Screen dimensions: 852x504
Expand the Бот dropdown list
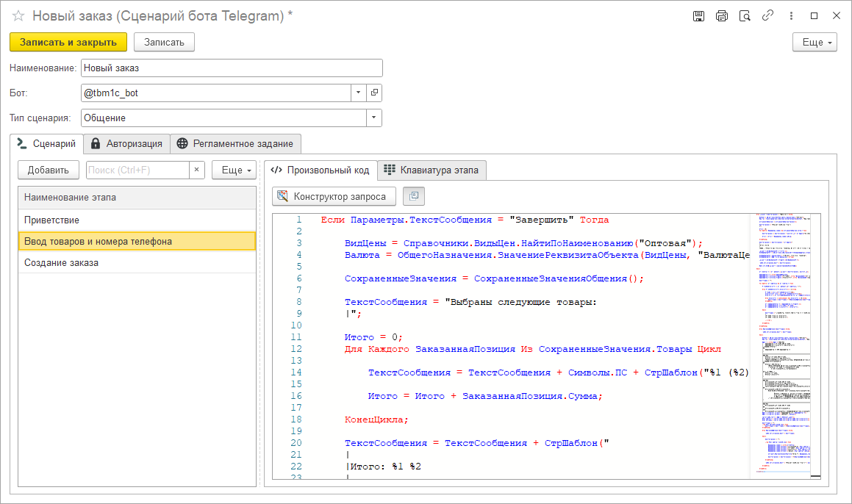358,93
